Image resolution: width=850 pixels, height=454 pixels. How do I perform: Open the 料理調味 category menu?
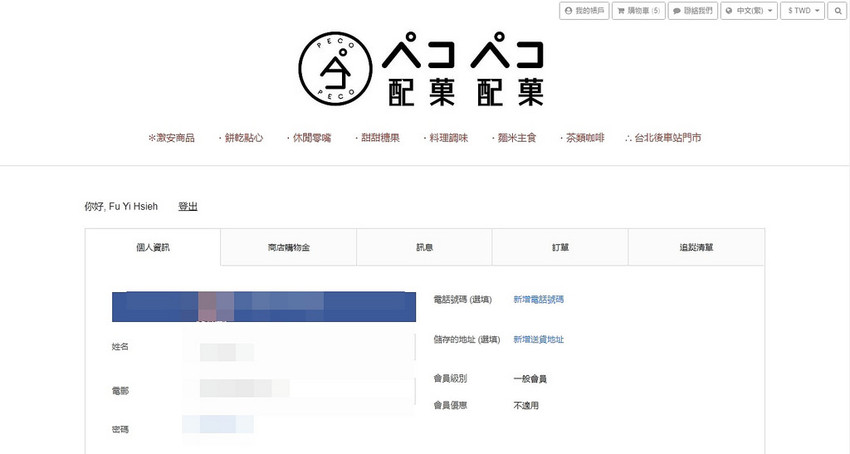pyautogui.click(x=446, y=138)
